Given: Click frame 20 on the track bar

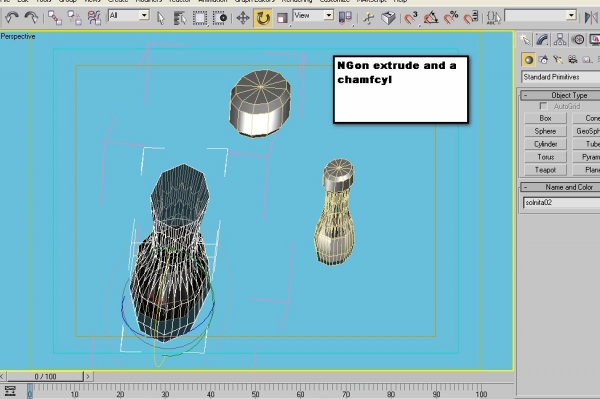Looking at the screenshot, I should [x=120, y=394].
